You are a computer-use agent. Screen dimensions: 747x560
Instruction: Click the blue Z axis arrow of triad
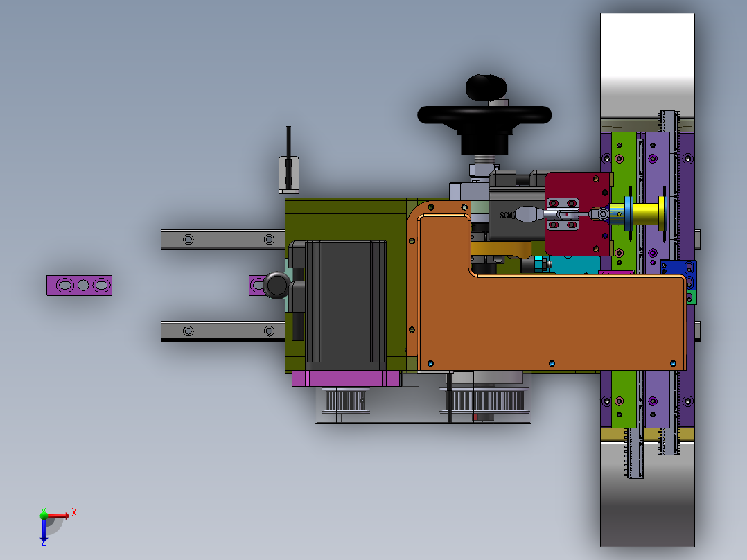click(44, 529)
